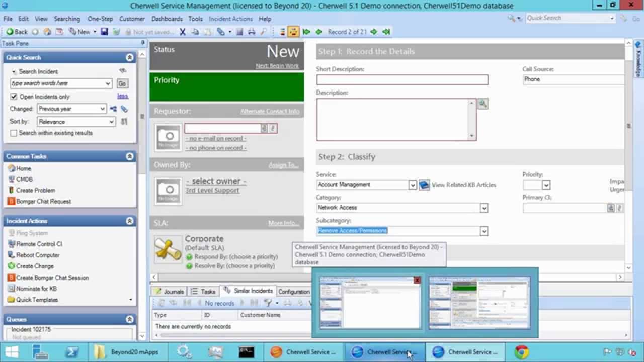The width and height of the screenshot is (644, 362).
Task: Open the Service dropdown arrow
Action: click(x=413, y=185)
